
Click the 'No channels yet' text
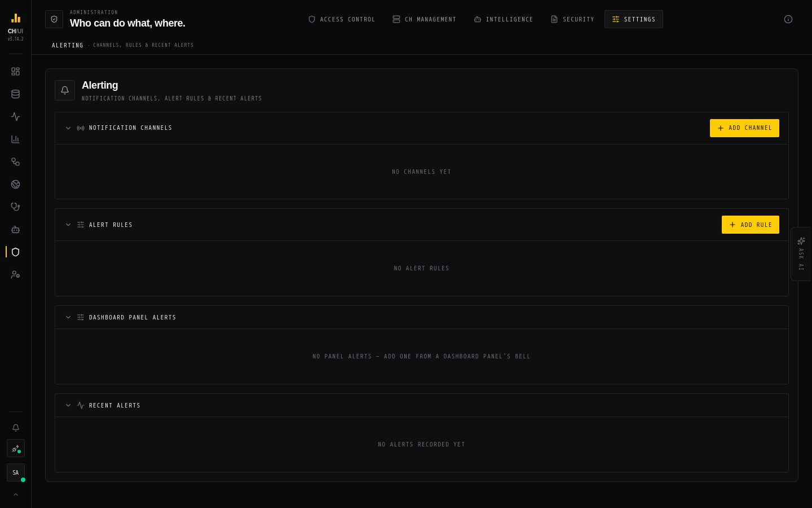point(422,172)
